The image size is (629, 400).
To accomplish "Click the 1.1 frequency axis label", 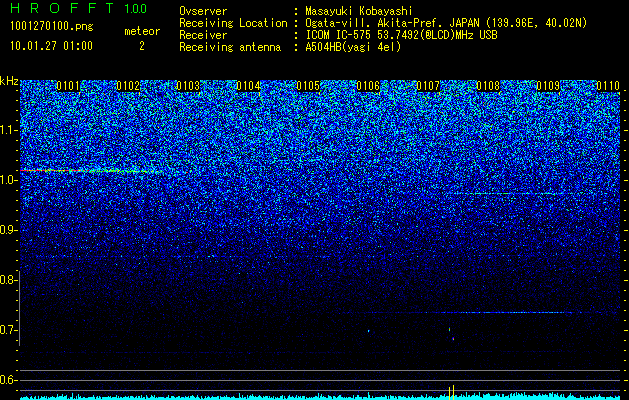I will pyautogui.click(x=7, y=130).
